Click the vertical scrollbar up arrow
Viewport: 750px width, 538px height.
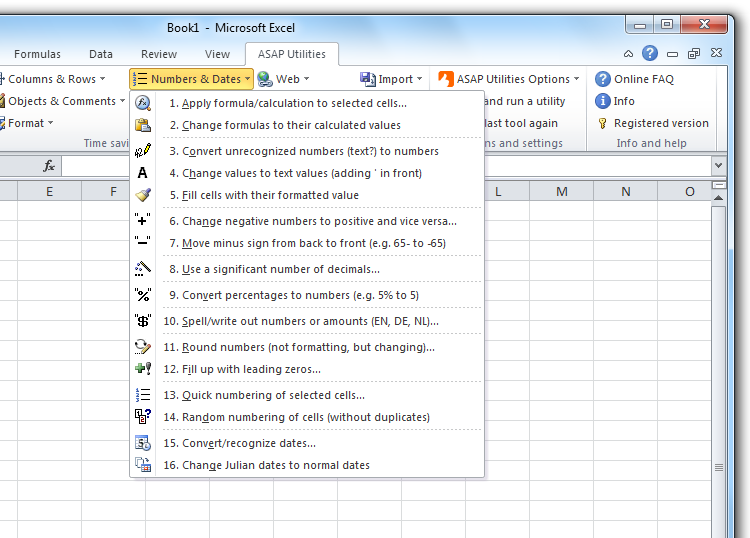click(718, 197)
